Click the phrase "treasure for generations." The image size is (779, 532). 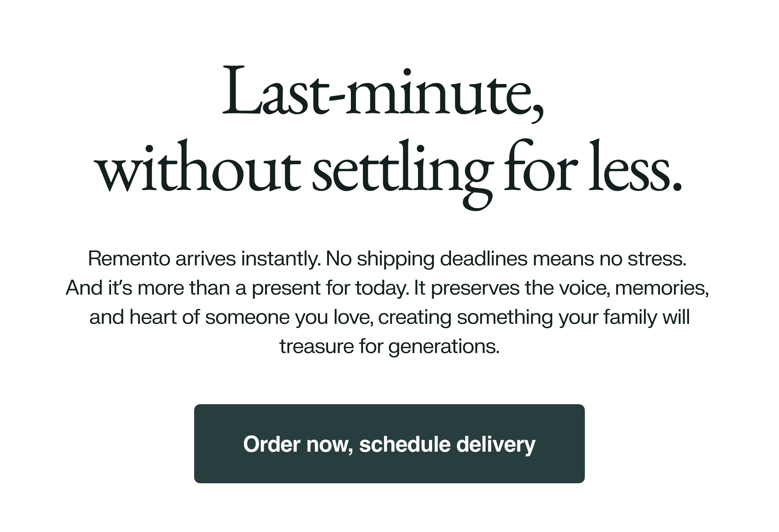point(389,346)
